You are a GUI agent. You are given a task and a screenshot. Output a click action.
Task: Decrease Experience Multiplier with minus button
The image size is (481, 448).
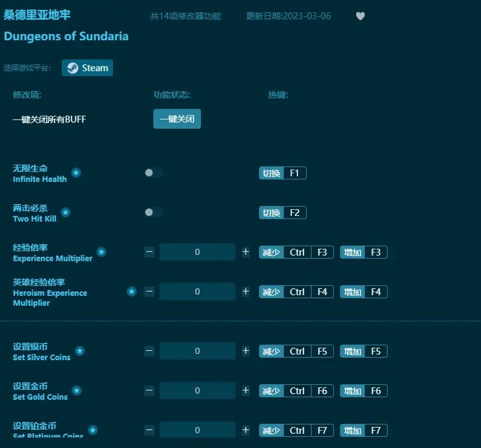click(150, 252)
